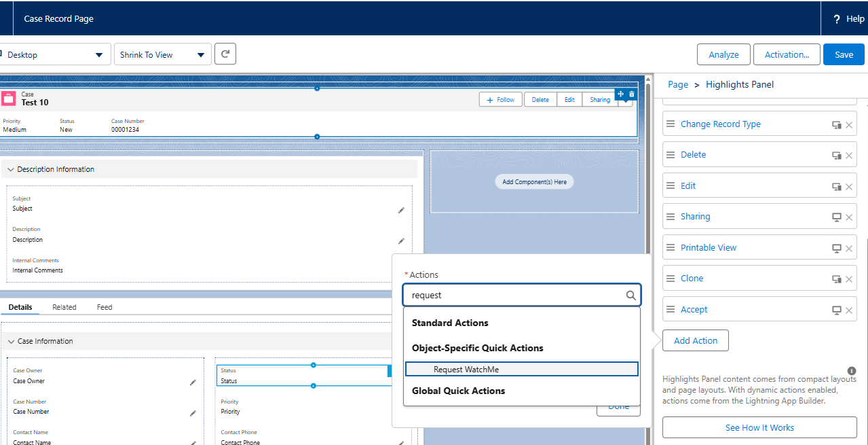Remove the Accept action from the list
The image size is (868, 445).
click(x=849, y=310)
